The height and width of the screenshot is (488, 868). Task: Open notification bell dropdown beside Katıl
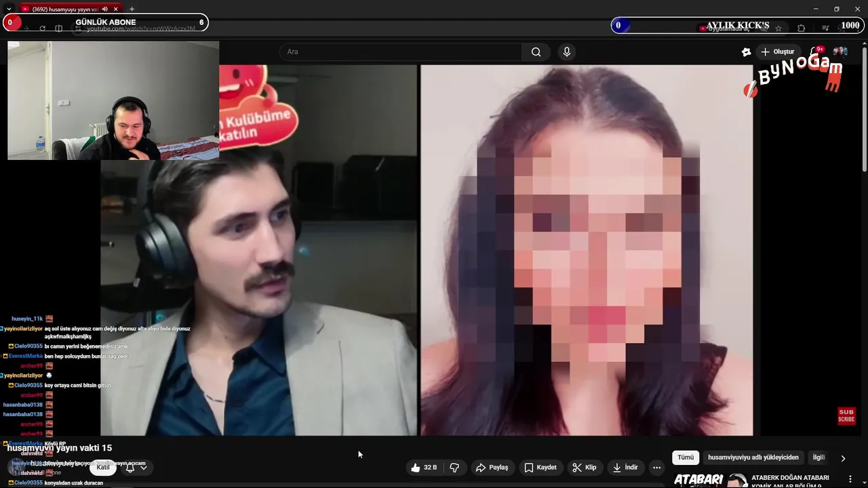click(x=136, y=468)
